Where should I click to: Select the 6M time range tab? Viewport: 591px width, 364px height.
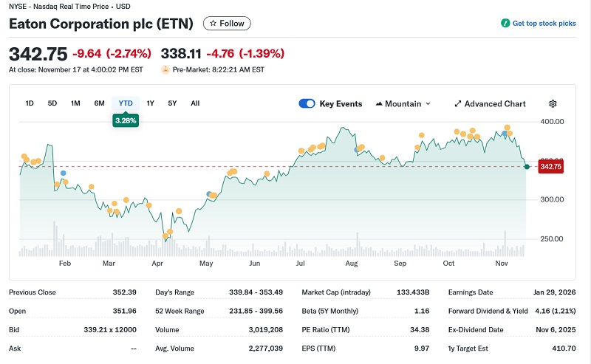tap(99, 103)
